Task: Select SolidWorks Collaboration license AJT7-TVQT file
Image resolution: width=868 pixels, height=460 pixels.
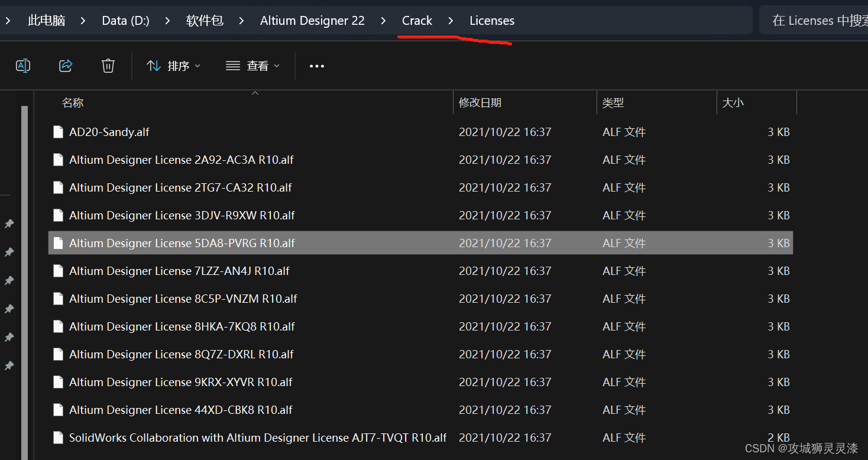Action: pos(420,438)
